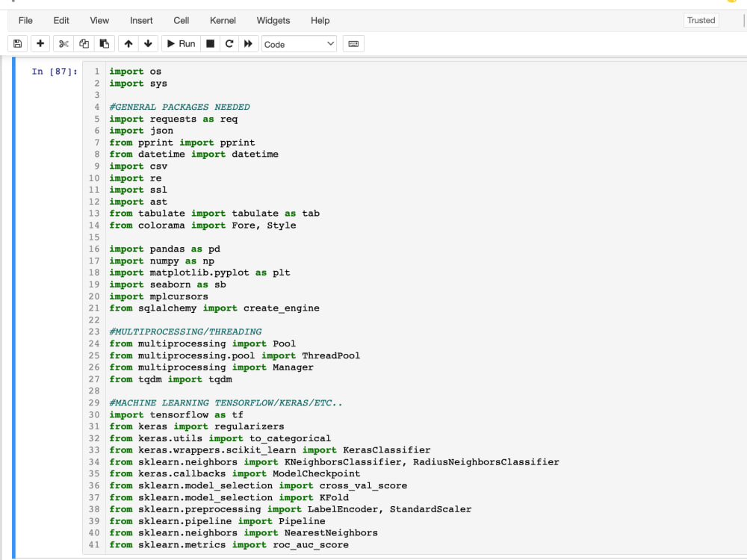Interrupt the kernel with stop icon
This screenshot has height=560, width=747.
click(210, 44)
